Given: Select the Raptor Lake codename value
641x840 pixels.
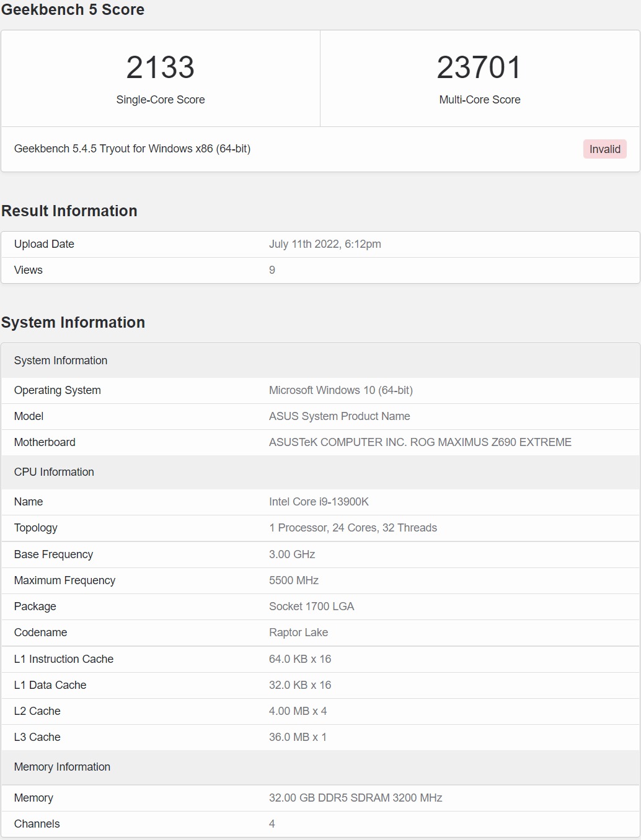Looking at the screenshot, I should (x=298, y=632).
